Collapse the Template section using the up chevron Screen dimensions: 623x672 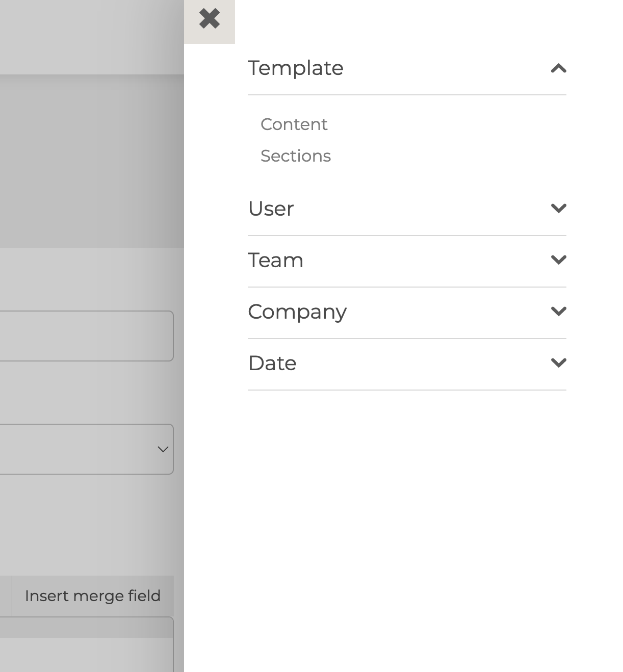click(558, 68)
